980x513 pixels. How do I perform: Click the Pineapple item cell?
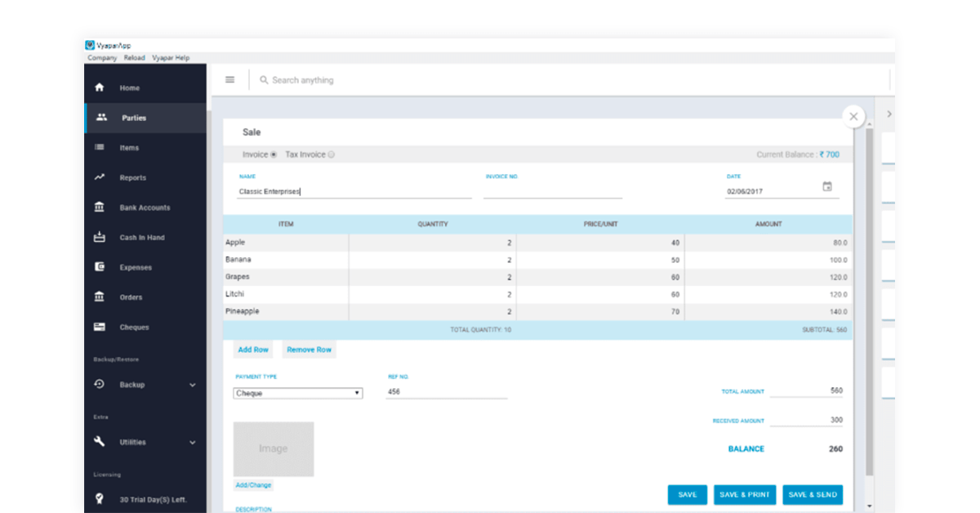pyautogui.click(x=286, y=311)
